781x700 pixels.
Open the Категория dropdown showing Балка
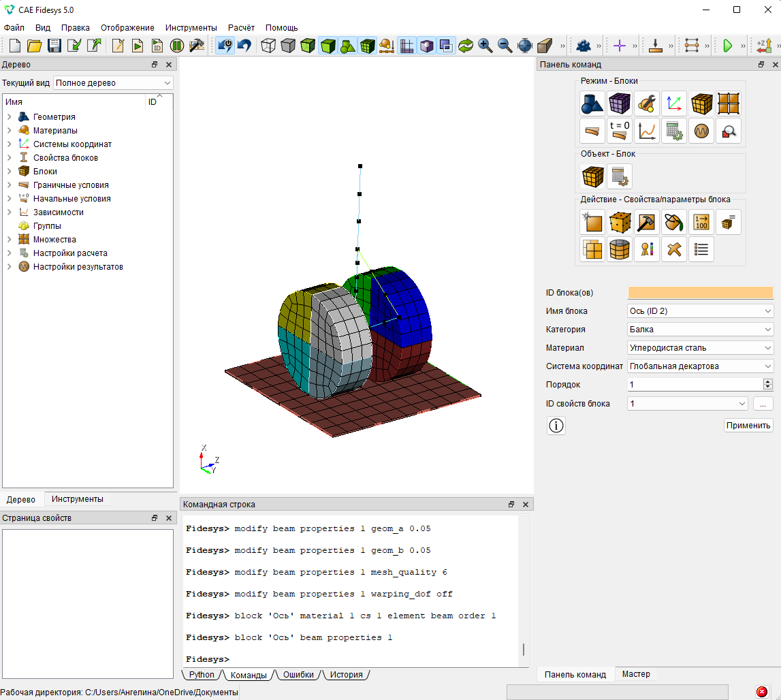[x=700, y=330]
